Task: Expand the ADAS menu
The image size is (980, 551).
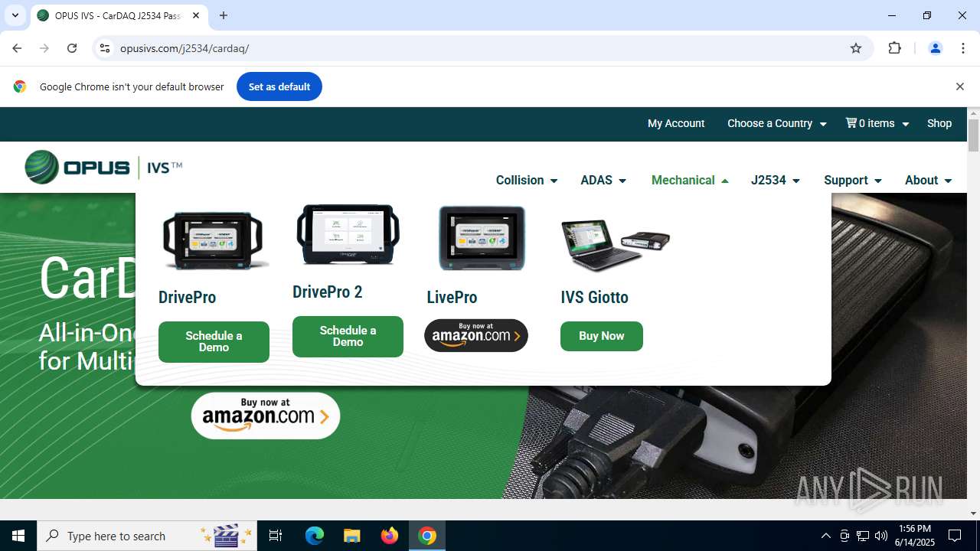Action: [603, 181]
